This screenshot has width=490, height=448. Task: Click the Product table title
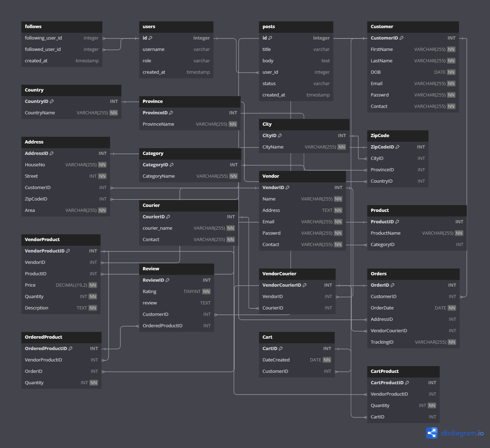click(x=380, y=210)
